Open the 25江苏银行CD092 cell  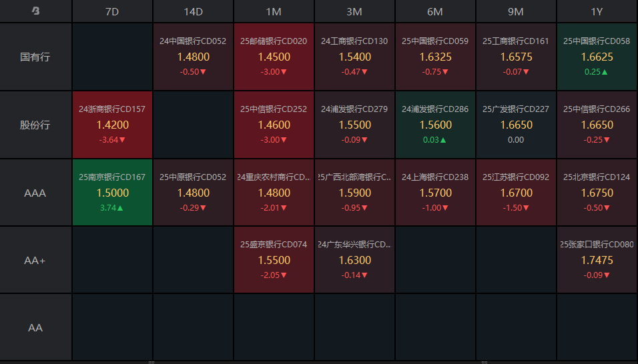[516, 192]
